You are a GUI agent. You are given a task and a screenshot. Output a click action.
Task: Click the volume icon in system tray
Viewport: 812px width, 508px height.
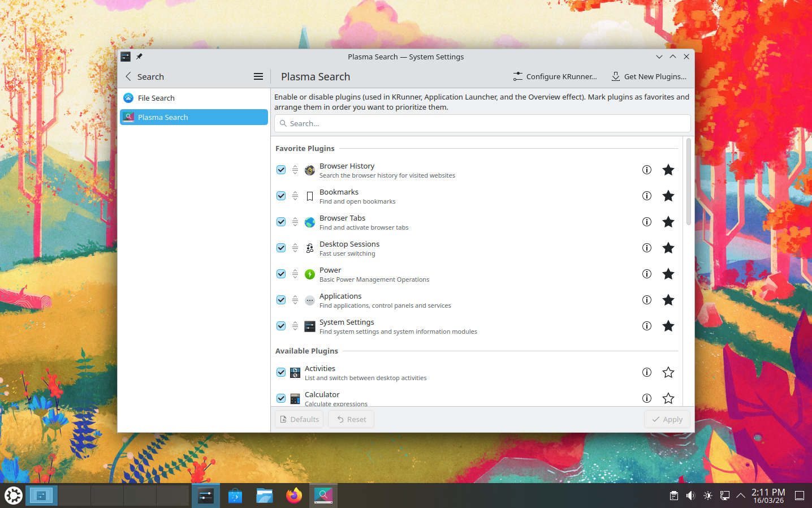pos(690,496)
